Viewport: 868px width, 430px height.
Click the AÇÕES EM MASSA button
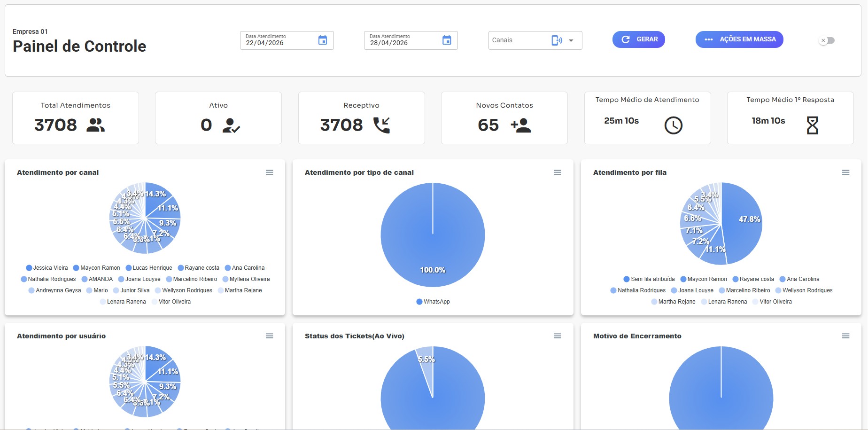tap(739, 39)
